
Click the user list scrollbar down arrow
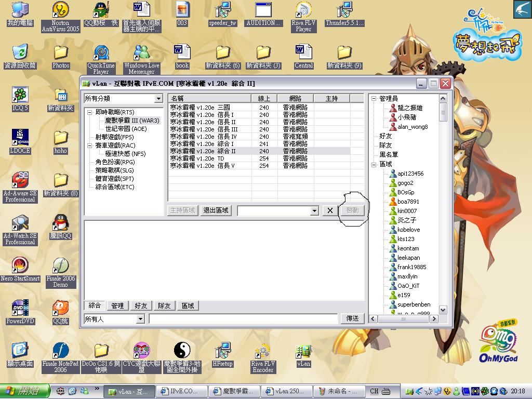pyautogui.click(x=443, y=310)
